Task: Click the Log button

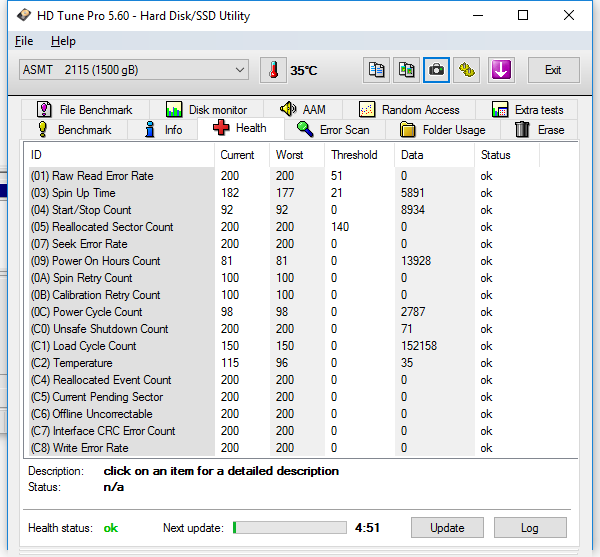Action: (x=530, y=528)
